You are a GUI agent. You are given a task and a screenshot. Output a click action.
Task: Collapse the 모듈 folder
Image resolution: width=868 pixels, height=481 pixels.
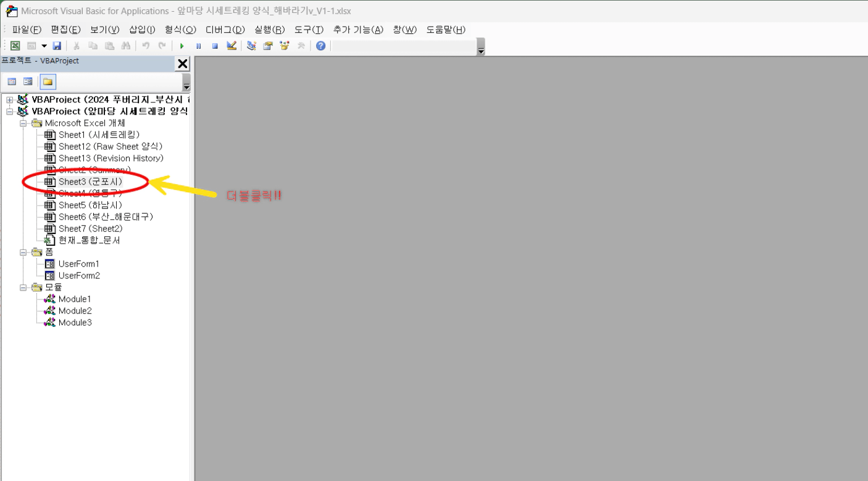tap(23, 288)
